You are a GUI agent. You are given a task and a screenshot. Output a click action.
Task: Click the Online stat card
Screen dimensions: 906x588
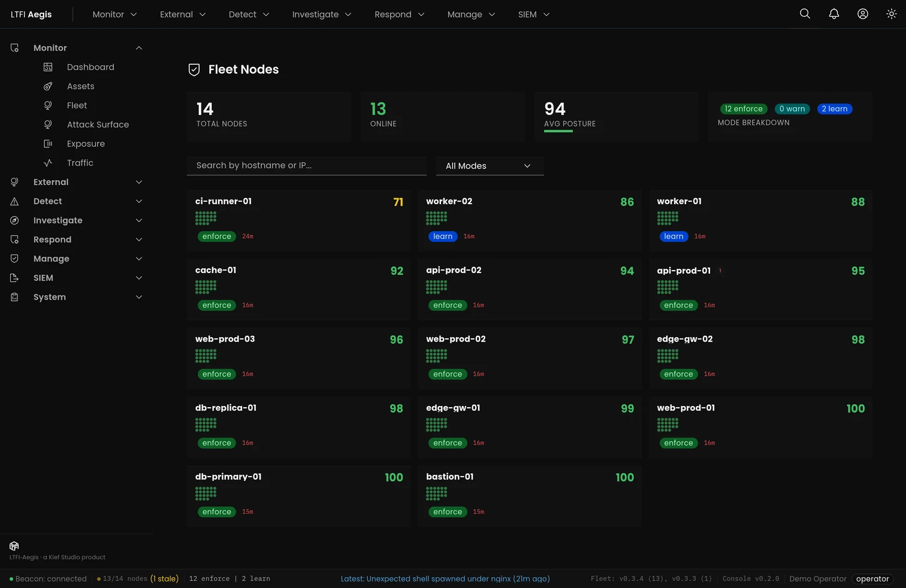click(x=443, y=117)
